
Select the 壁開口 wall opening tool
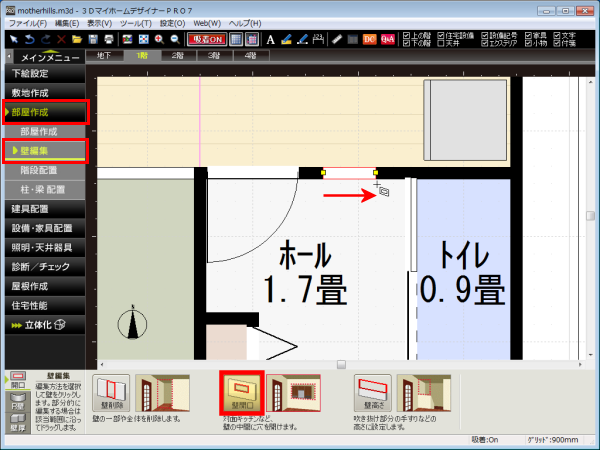click(239, 392)
